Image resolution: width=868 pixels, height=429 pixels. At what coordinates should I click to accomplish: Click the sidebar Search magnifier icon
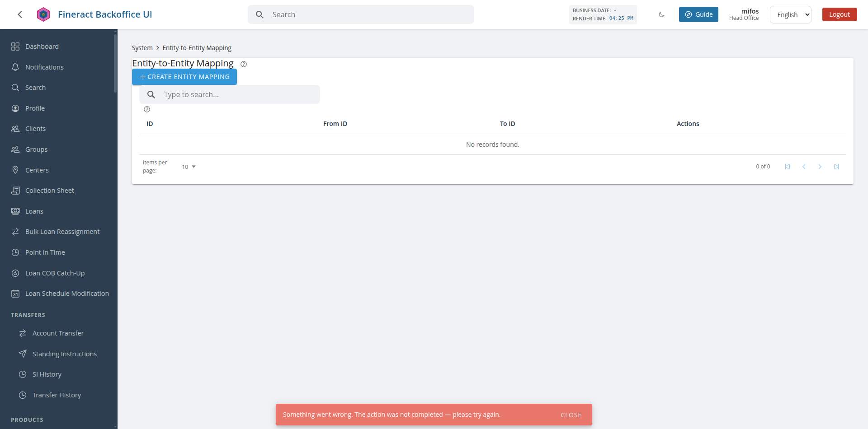[x=15, y=88]
